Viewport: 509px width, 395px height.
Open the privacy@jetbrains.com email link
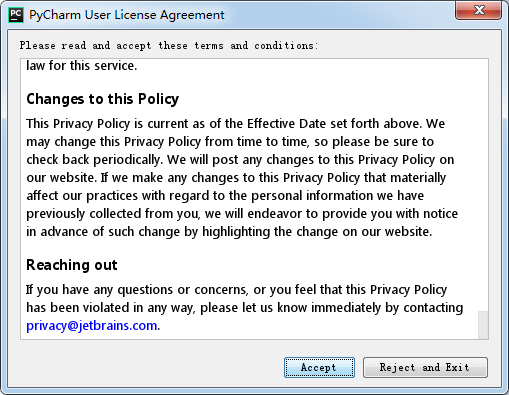[x=92, y=326]
